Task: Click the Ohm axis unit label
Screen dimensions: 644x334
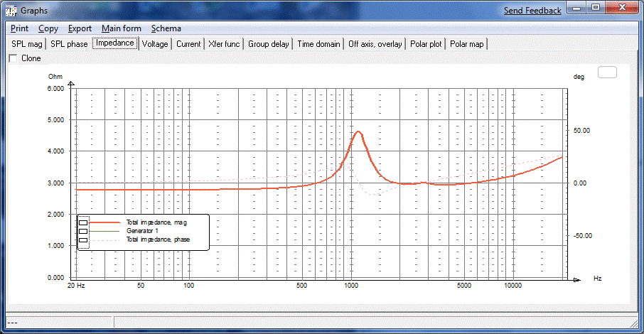Action: (x=55, y=77)
